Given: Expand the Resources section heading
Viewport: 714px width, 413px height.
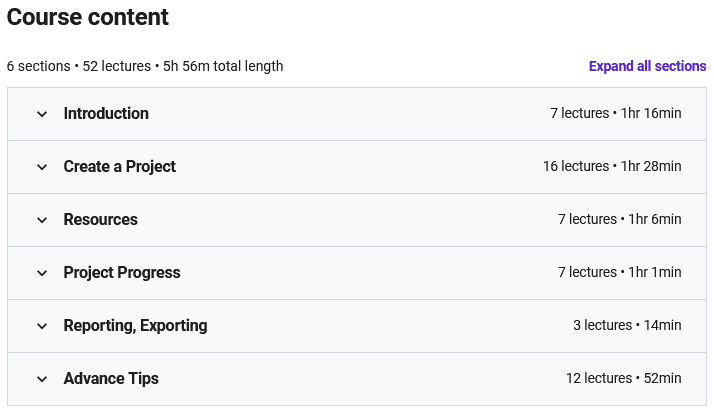Looking at the screenshot, I should (x=100, y=220).
